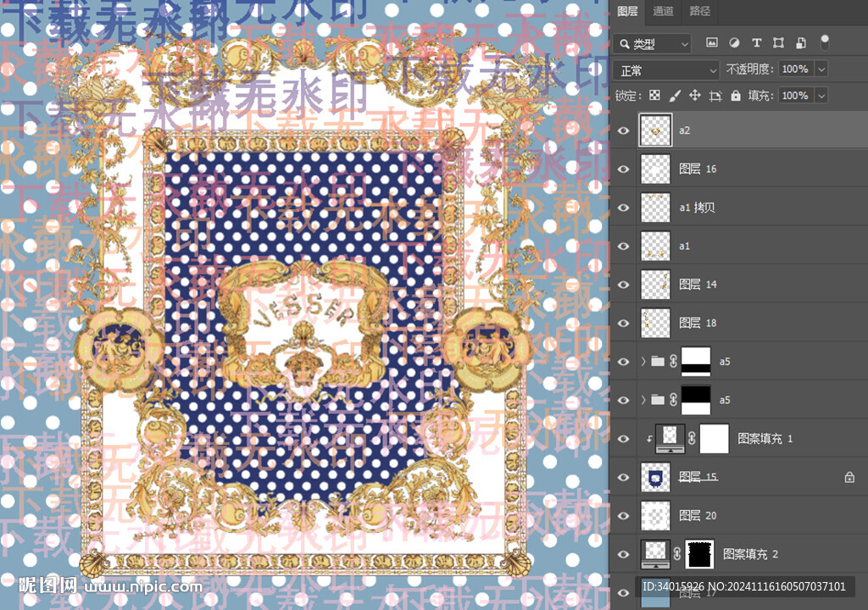Switch to the 通道 tab

pyautogui.click(x=663, y=11)
